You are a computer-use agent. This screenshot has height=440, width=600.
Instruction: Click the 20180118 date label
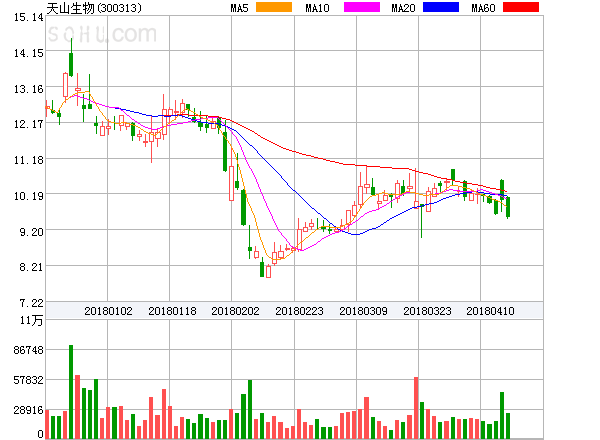(172, 311)
